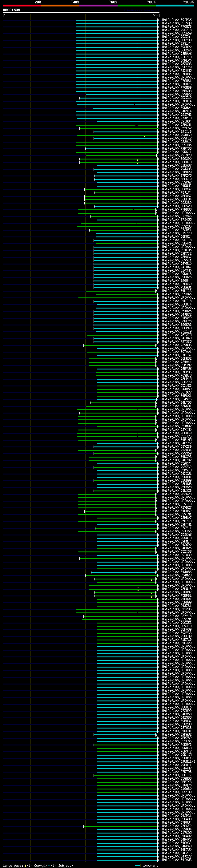Select hit UniRef100_Q9S7I8
This screenshot has width=197, height=868.
click(176, 30)
